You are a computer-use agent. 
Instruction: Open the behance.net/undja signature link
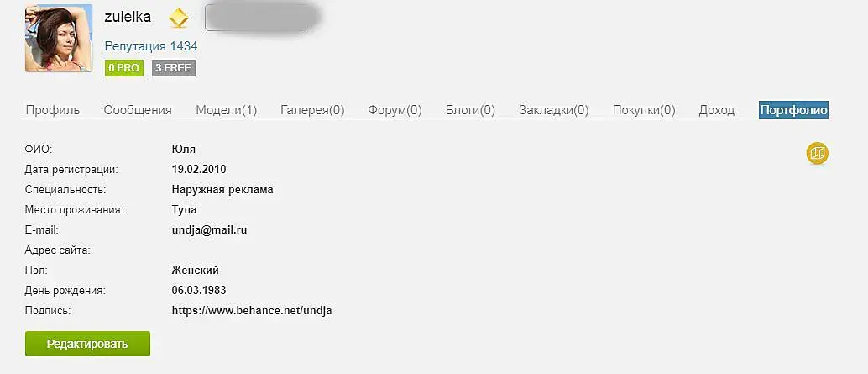pos(252,311)
